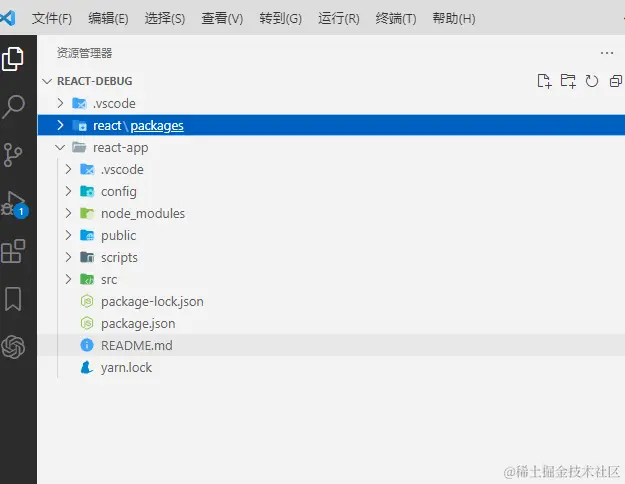Open the package-lock.json file
Viewport: 625px width, 484px height.
pos(152,302)
